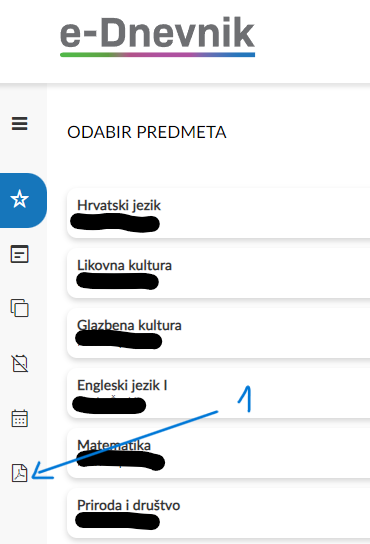
Task: Choose the Engleski jezik I subject
Action: (x=218, y=393)
